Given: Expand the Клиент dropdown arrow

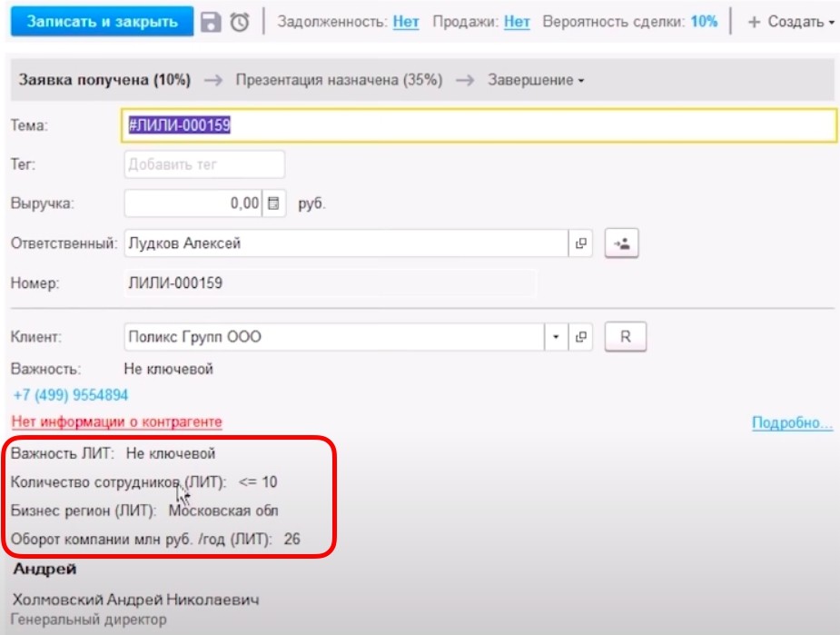Looking at the screenshot, I should click(556, 336).
